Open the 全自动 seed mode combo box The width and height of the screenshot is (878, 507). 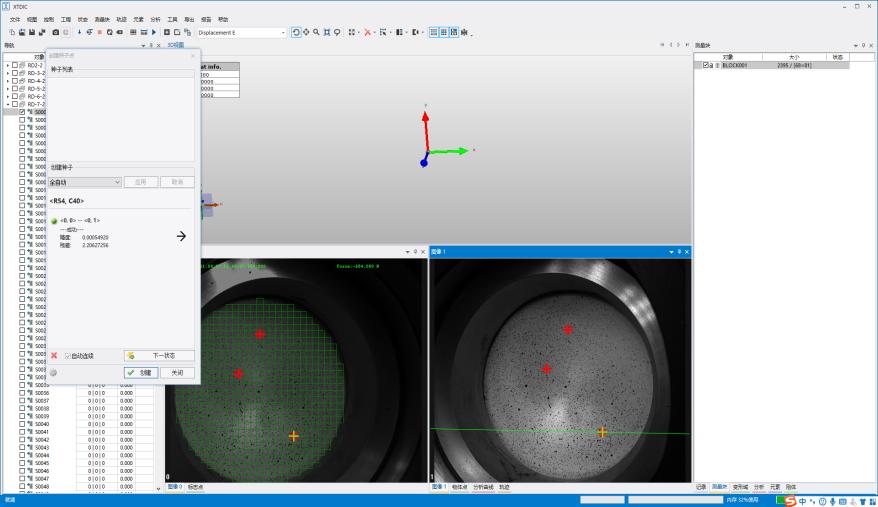85,182
